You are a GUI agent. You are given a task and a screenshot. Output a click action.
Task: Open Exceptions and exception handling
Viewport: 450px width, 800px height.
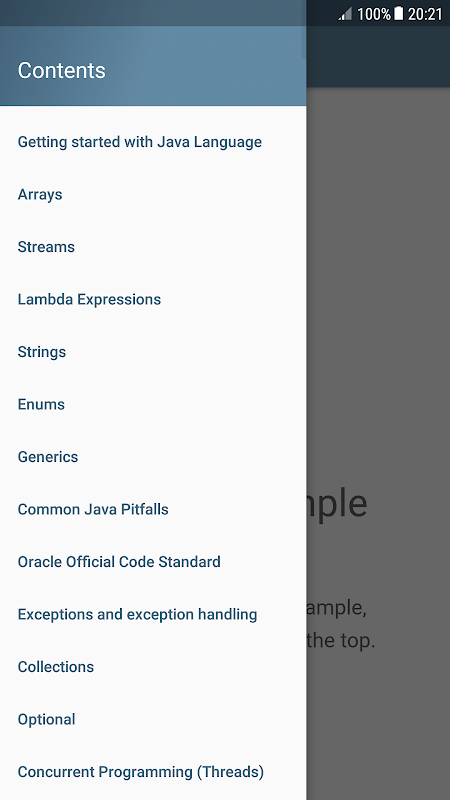point(153,615)
